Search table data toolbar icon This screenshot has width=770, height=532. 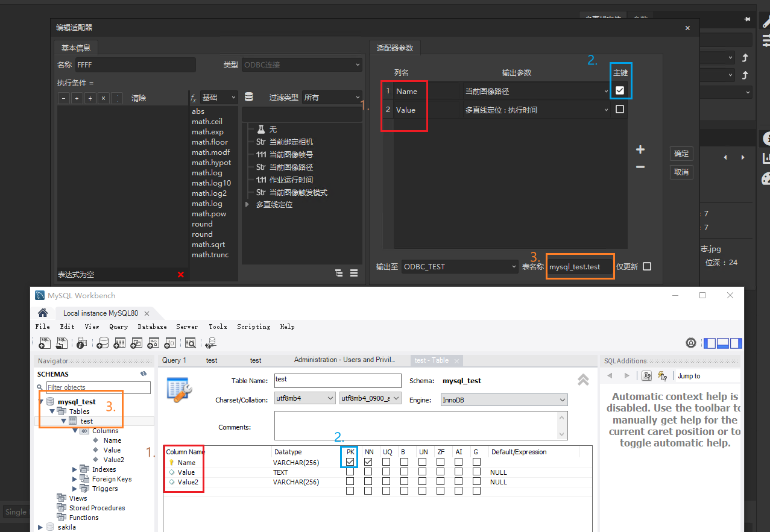190,343
